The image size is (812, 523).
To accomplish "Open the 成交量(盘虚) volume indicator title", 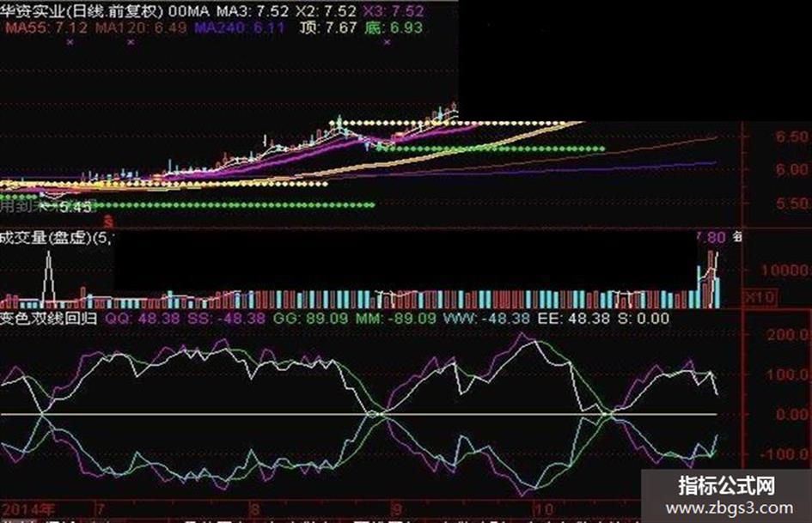I will tap(56, 238).
